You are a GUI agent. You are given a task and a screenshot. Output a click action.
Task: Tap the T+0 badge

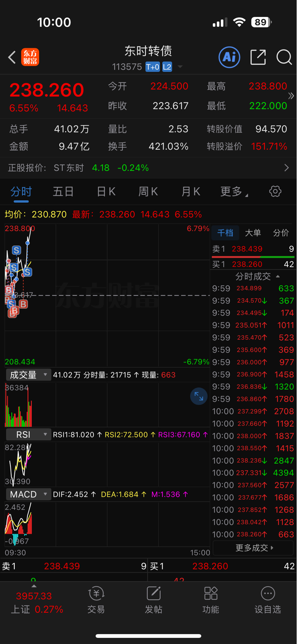(153, 67)
